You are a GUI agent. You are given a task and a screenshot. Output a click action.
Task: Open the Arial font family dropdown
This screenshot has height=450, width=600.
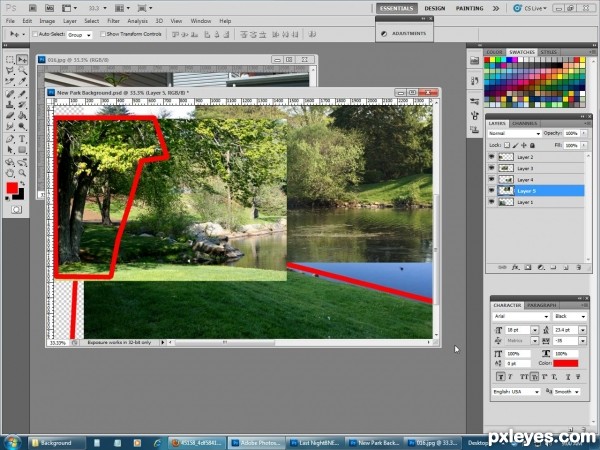[x=521, y=316]
